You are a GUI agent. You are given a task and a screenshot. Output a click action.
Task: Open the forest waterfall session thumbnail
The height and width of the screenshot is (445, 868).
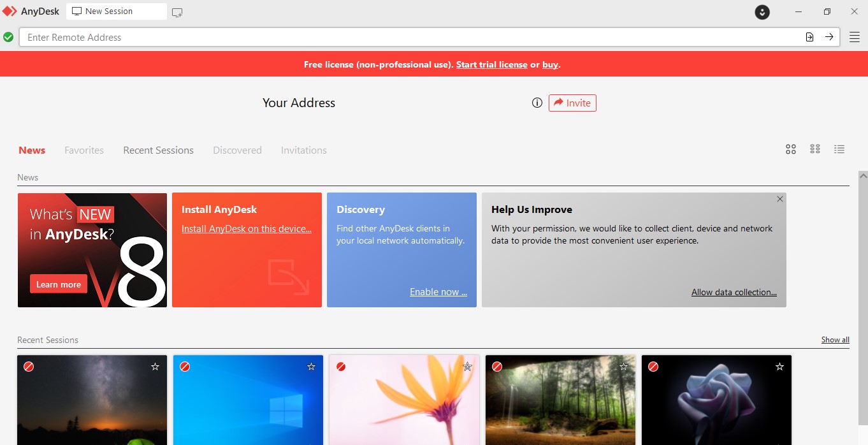(560, 400)
